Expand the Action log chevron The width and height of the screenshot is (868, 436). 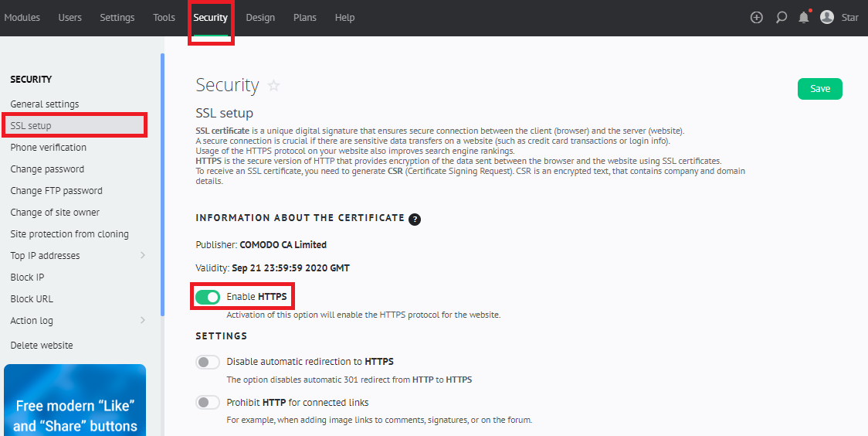click(143, 320)
